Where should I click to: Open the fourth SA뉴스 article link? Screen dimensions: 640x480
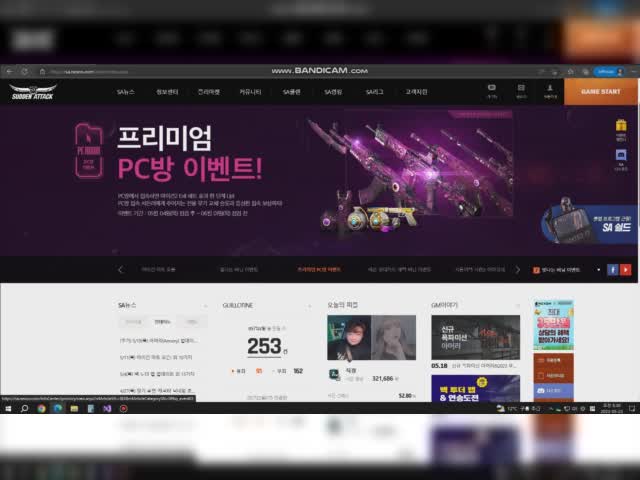point(157,391)
